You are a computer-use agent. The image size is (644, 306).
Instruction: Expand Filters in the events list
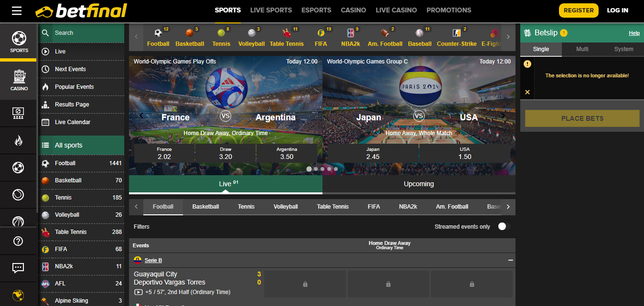141,227
